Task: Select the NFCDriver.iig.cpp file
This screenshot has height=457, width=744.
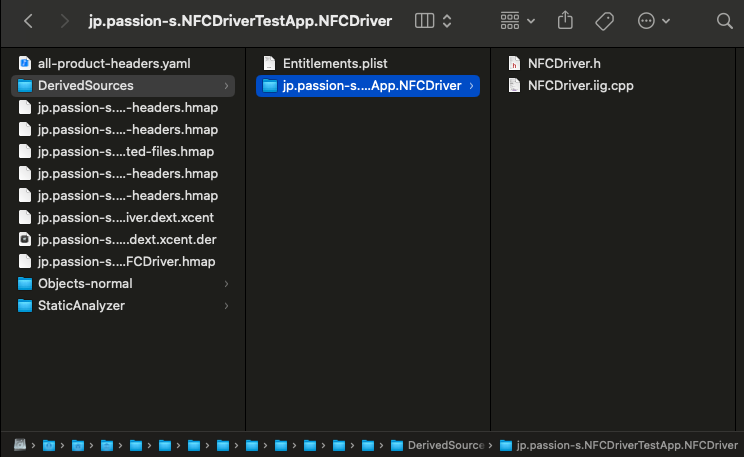Action: click(x=580, y=85)
